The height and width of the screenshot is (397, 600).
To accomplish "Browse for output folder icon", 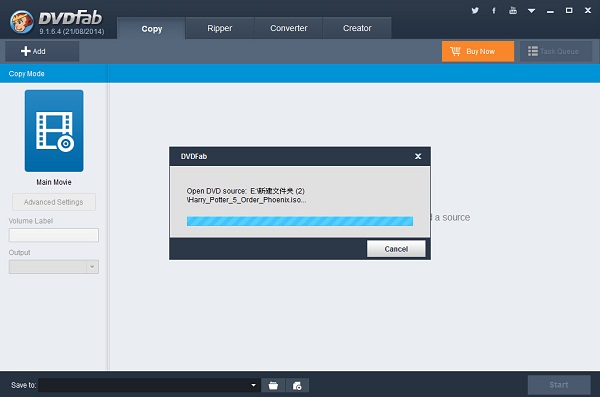I will coord(273,386).
